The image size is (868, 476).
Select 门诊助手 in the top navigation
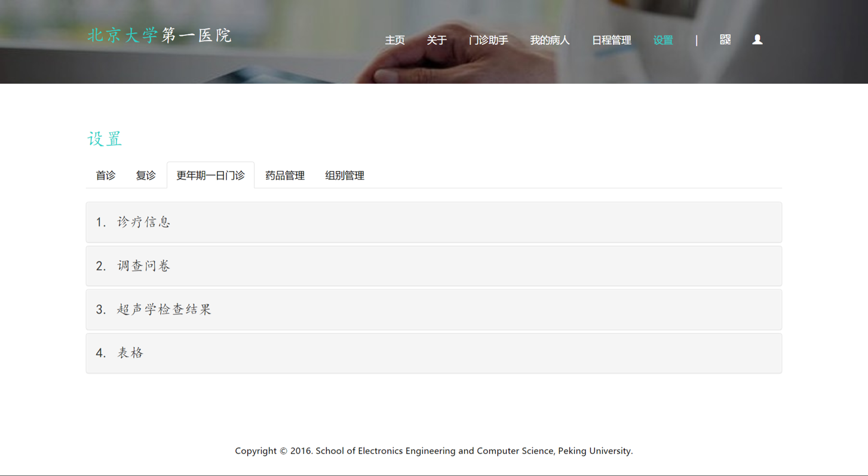[489, 40]
